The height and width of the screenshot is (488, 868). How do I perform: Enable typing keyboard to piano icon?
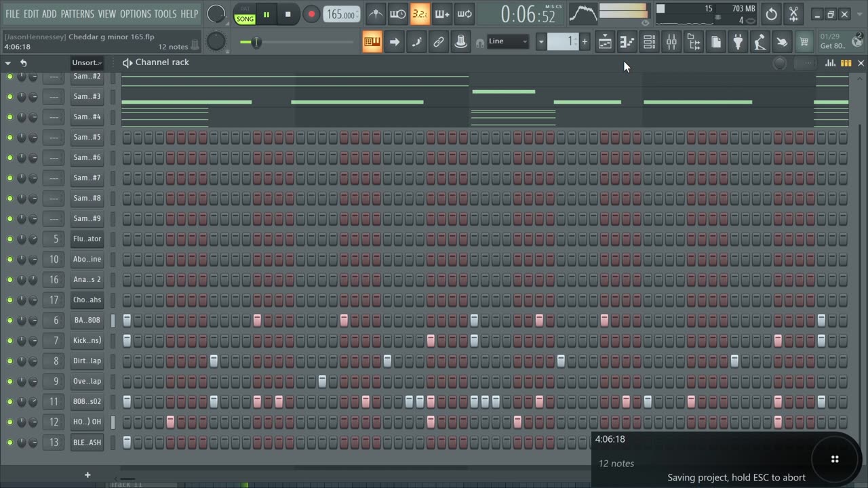[372, 42]
